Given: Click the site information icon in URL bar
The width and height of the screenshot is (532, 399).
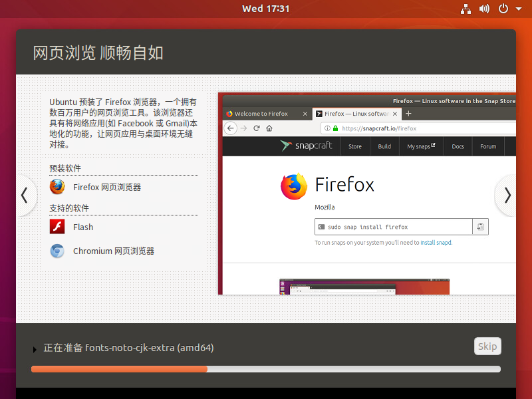Looking at the screenshot, I should pos(327,128).
